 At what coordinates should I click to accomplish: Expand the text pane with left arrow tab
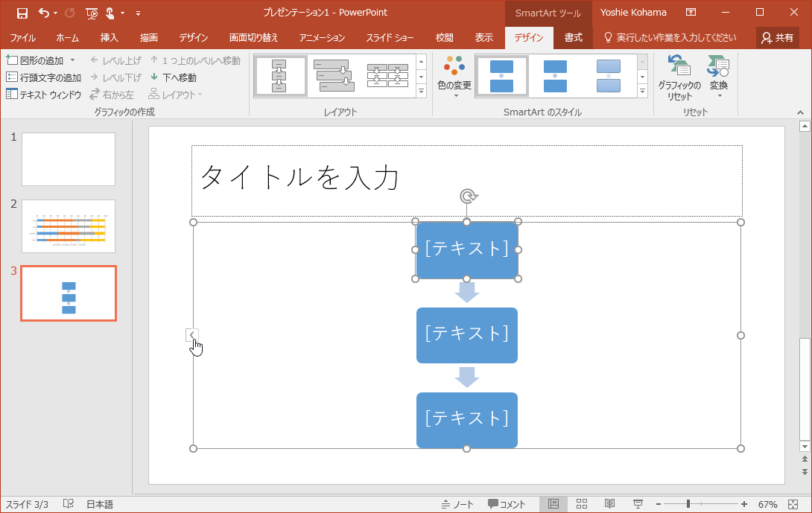tap(191, 335)
